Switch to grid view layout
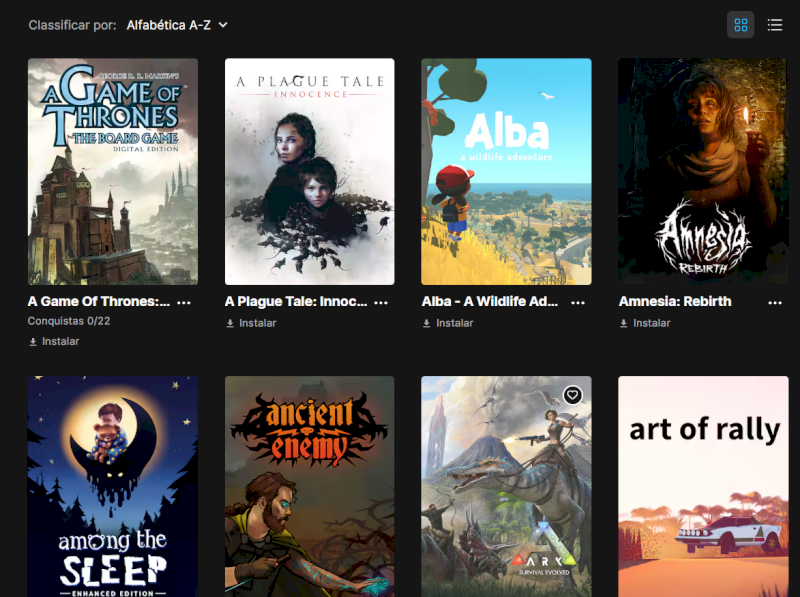This screenshot has width=800, height=597. (740, 25)
